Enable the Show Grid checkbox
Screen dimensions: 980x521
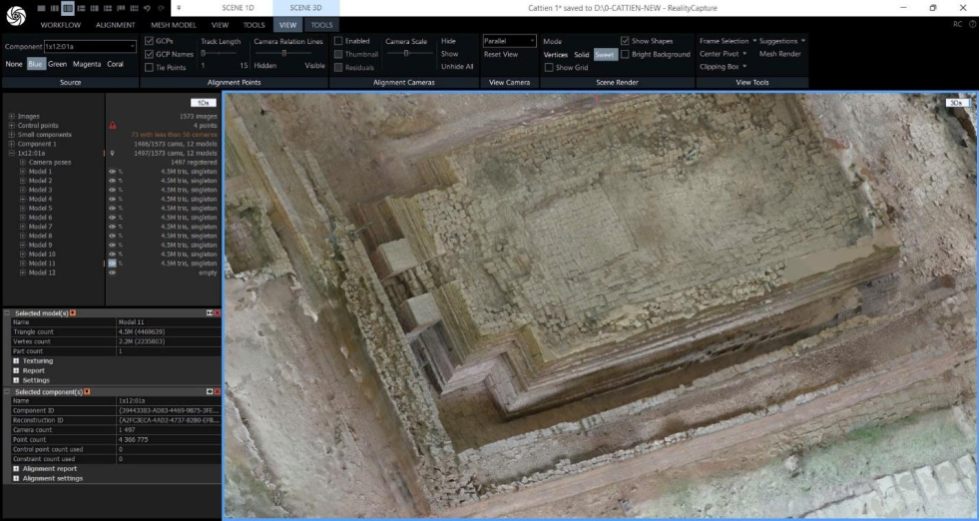pos(549,68)
